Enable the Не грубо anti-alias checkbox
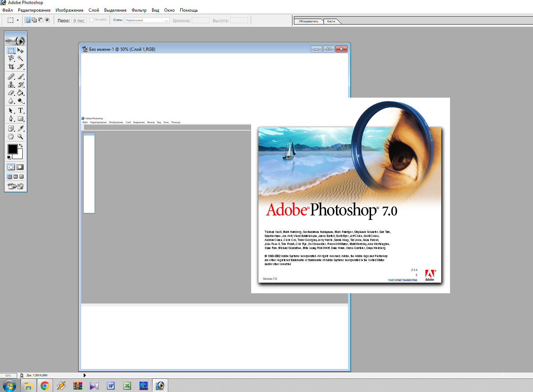Screen dimensions: 533x392 [x=92, y=20]
